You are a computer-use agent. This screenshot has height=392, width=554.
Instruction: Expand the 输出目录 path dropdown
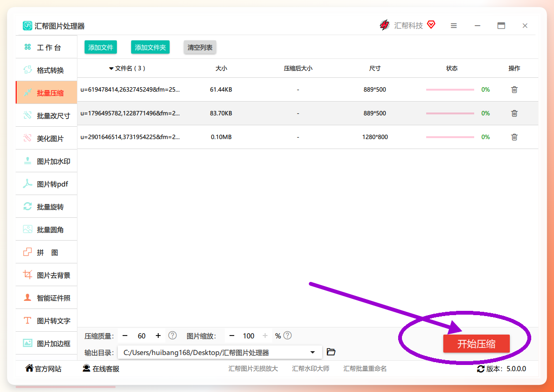(x=312, y=353)
